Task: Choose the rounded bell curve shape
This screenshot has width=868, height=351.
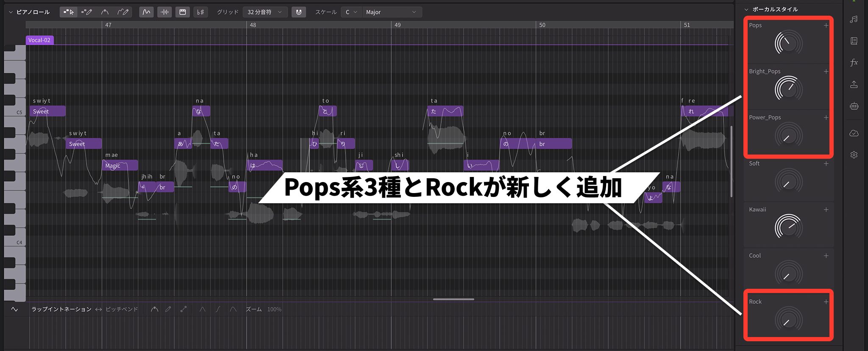Action: coord(233,310)
